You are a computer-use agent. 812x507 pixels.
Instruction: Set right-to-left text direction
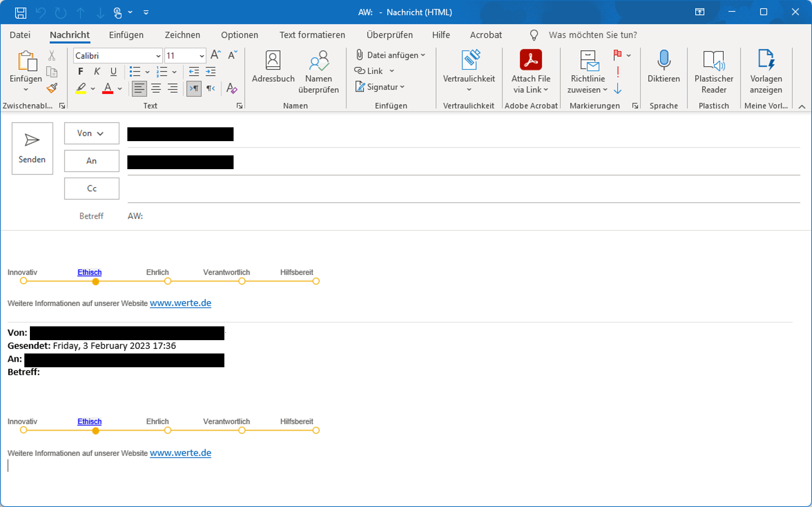211,88
